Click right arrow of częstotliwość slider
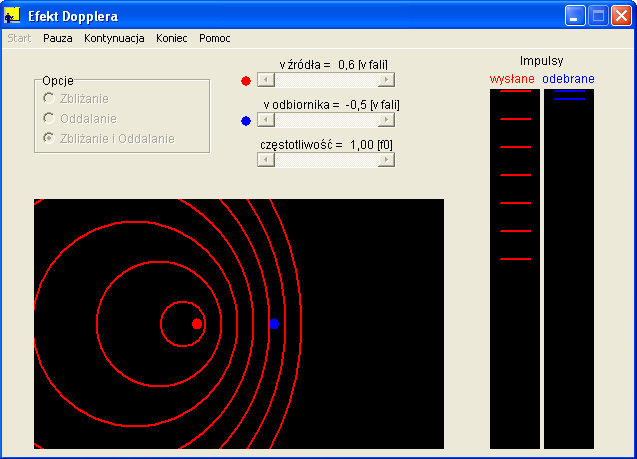637x459 pixels. click(386, 160)
